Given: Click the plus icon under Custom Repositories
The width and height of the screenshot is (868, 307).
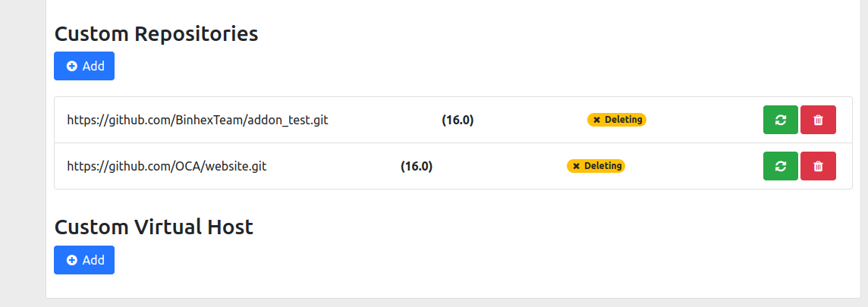Looking at the screenshot, I should 72,66.
